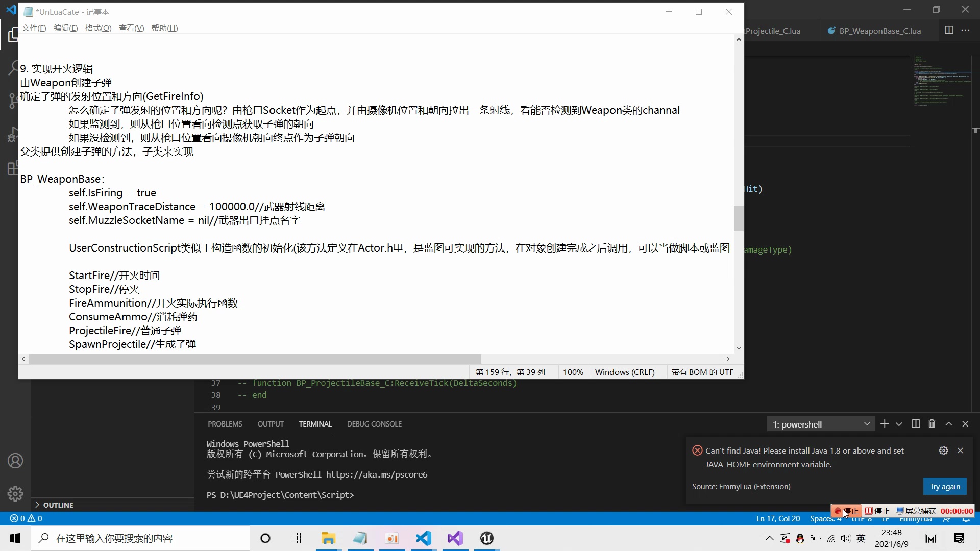Maximize the panel with the chevron toggle

click(x=949, y=423)
